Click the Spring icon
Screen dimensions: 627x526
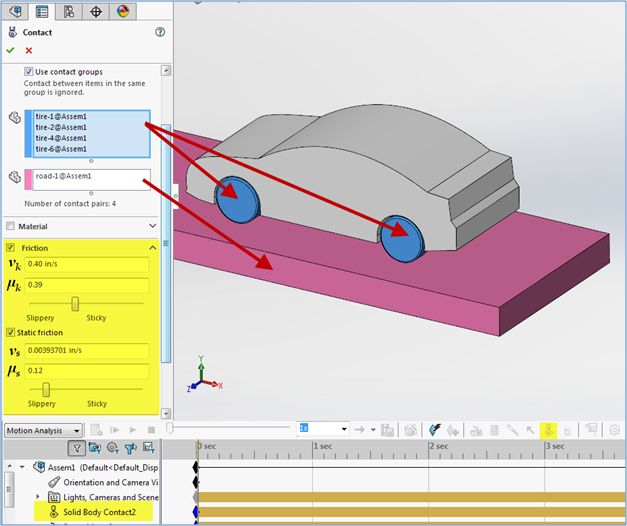(494, 430)
